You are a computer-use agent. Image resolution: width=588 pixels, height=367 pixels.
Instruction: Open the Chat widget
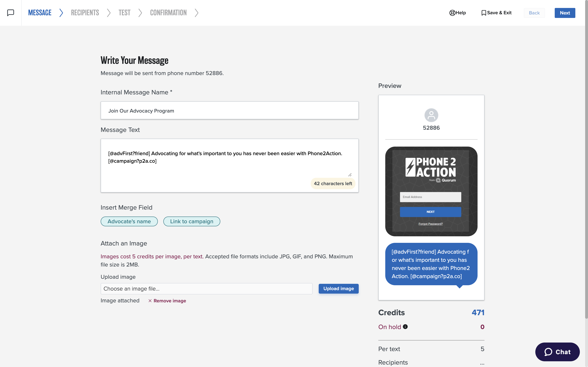click(557, 352)
